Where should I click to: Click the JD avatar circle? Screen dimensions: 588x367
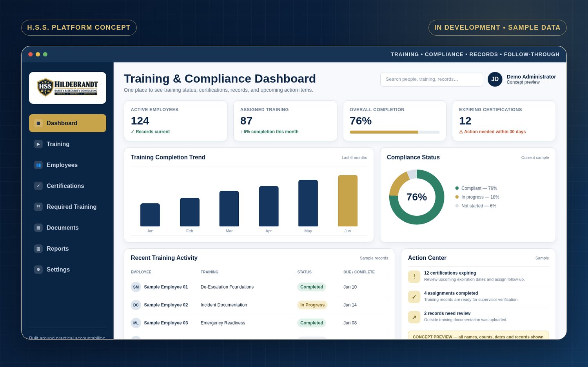click(x=495, y=79)
